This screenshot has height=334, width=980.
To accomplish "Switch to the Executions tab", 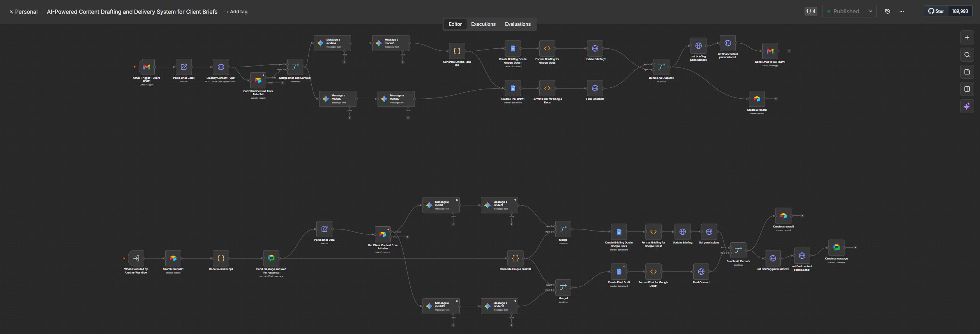I will click(x=483, y=24).
